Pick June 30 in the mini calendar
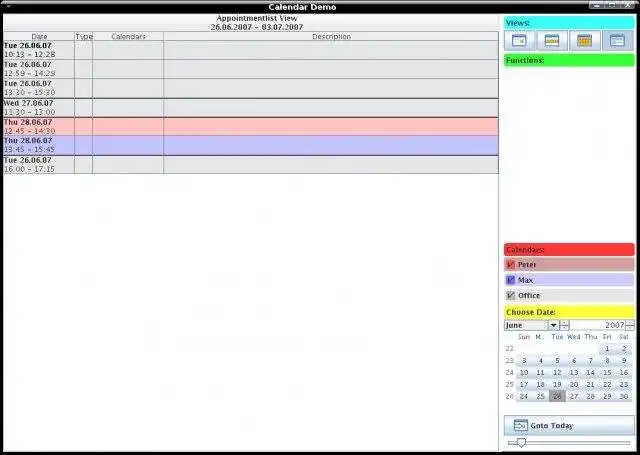This screenshot has width=640, height=455. click(x=624, y=396)
